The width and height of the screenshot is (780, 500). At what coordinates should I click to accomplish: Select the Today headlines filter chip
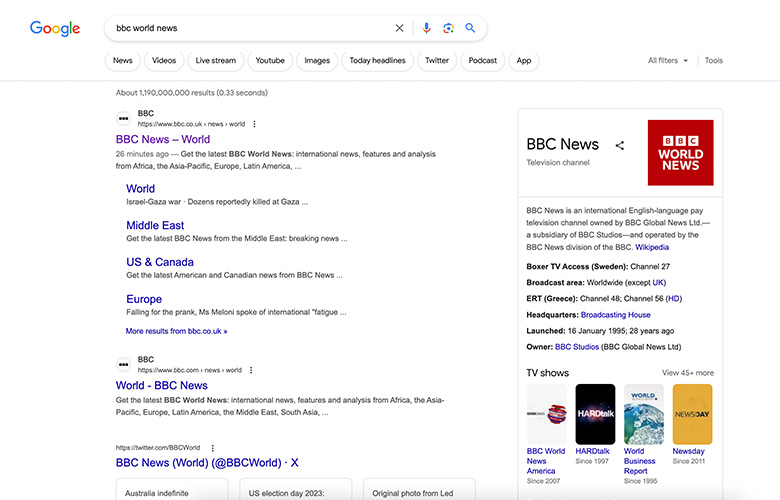coord(378,61)
